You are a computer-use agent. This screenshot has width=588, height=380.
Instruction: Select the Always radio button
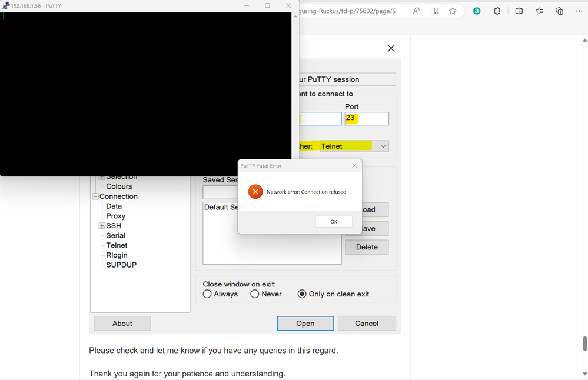click(x=207, y=294)
